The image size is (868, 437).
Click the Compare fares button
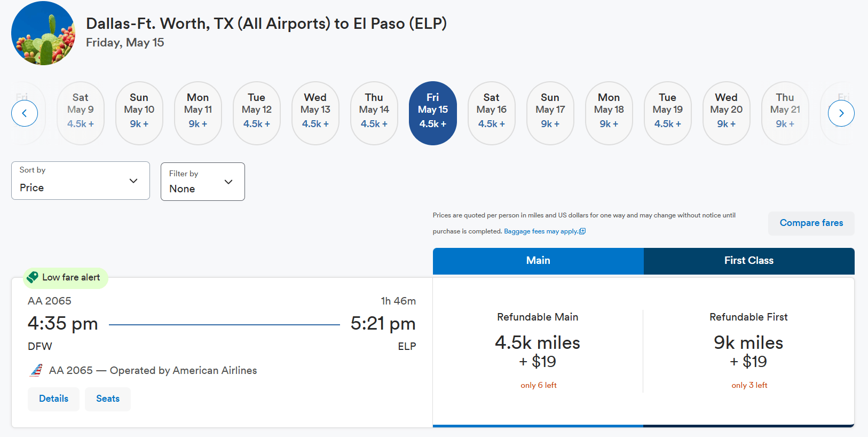coord(811,223)
